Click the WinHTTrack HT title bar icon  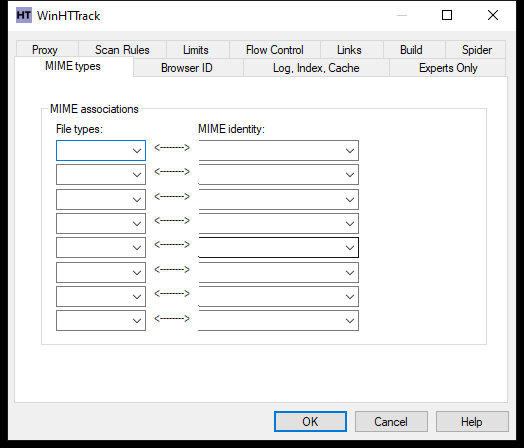[x=24, y=15]
